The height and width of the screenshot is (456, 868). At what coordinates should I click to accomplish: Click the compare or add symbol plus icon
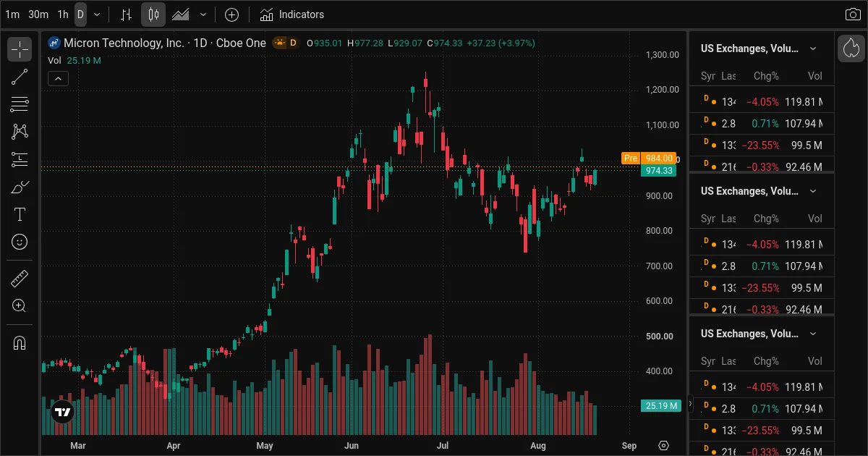(x=231, y=14)
